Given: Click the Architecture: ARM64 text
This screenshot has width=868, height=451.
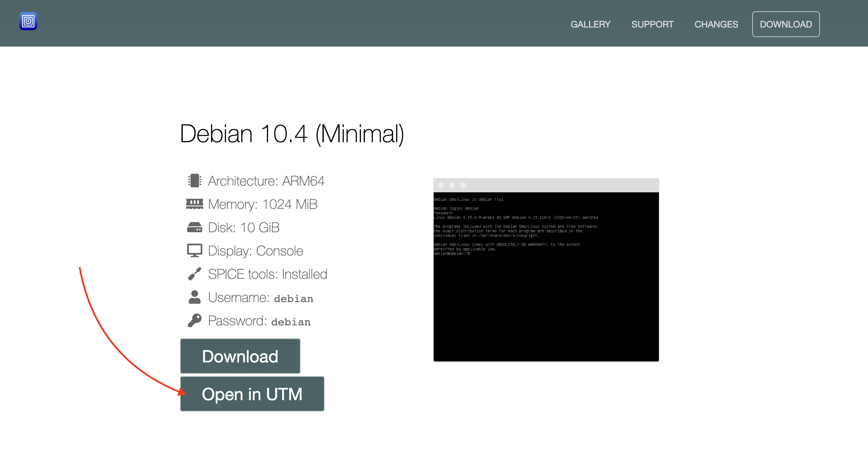Looking at the screenshot, I should point(266,181).
